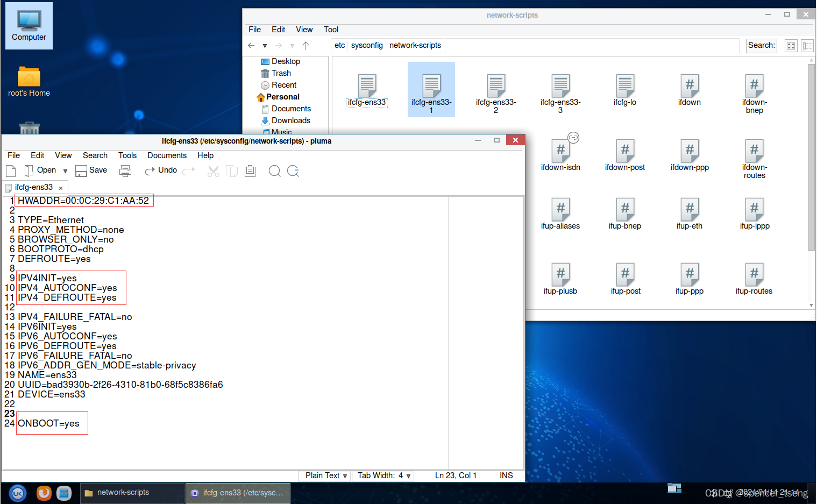Switch to list view in the file manager
Image resolution: width=817 pixels, height=504 pixels.
(x=807, y=45)
